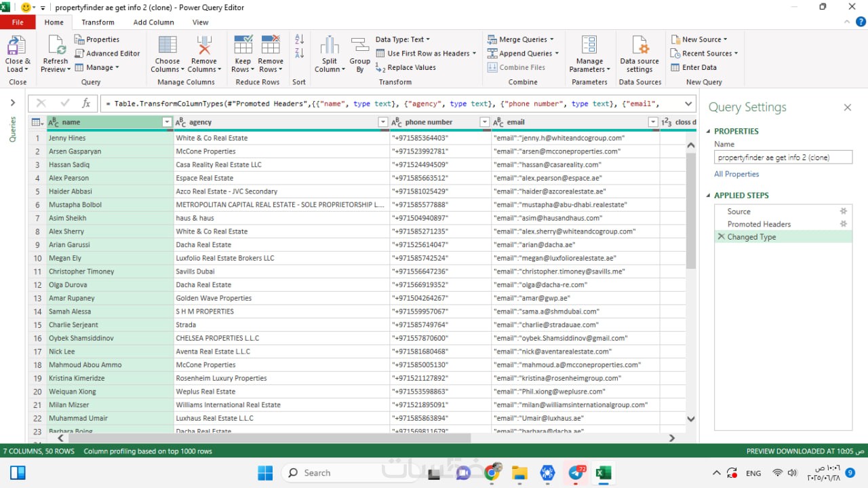Click the Manage Parameters icon

click(589, 46)
